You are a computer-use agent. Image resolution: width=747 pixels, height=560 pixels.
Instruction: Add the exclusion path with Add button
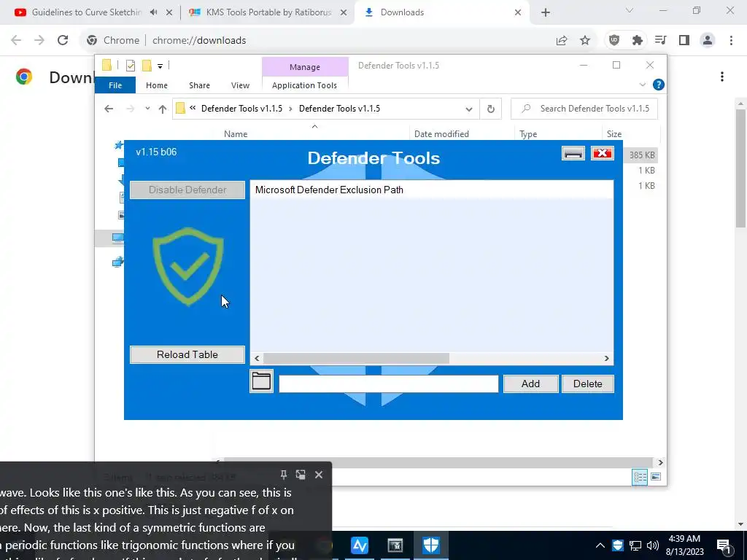click(530, 384)
